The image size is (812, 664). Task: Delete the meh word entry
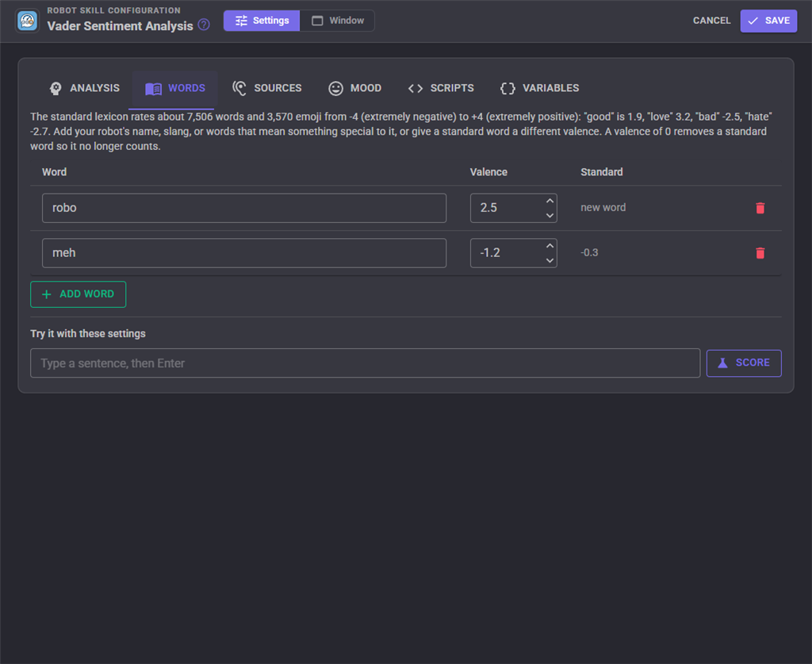point(760,253)
